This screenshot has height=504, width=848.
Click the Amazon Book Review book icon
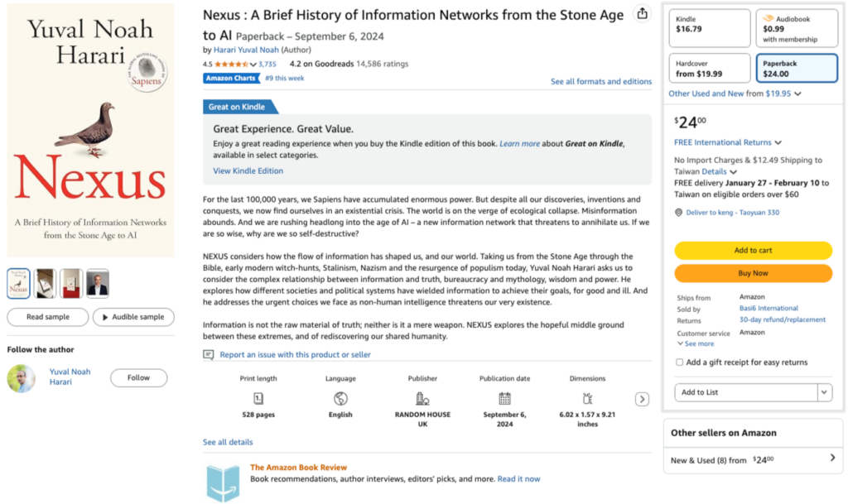[223, 482]
